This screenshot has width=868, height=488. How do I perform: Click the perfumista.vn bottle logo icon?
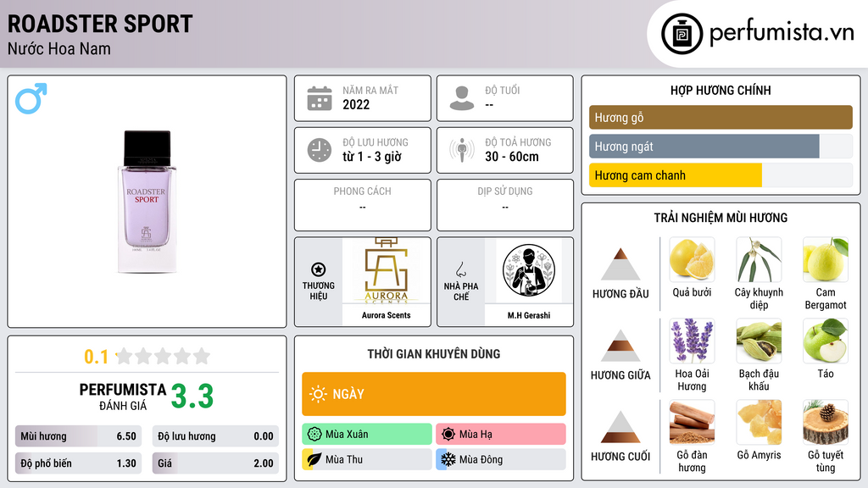682,34
